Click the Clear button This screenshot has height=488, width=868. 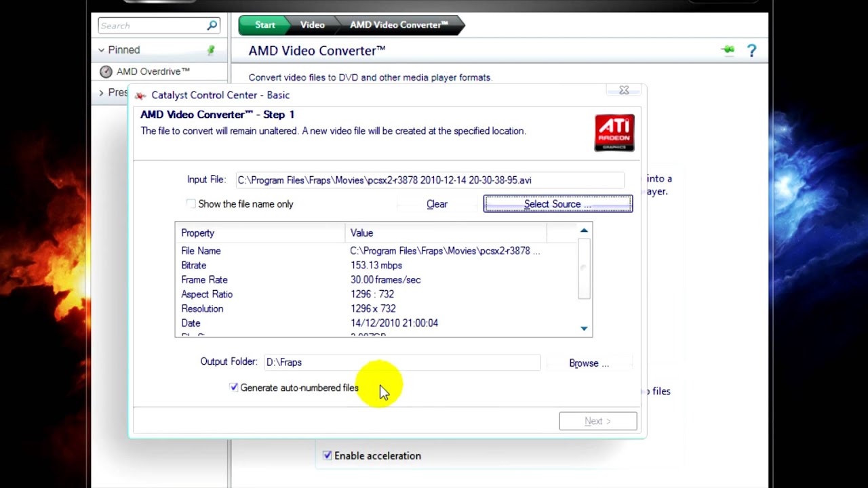pos(437,204)
